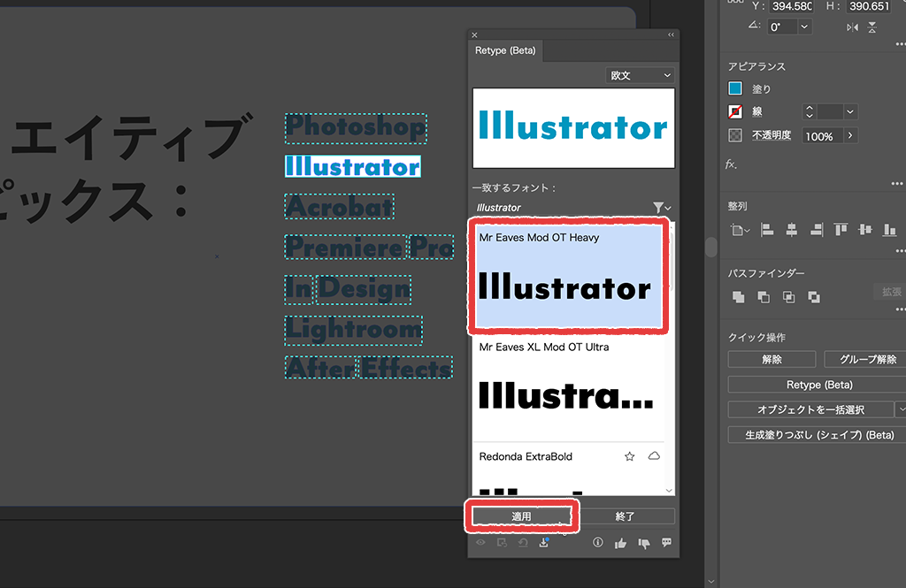Open the fx effects menu icon

732,164
